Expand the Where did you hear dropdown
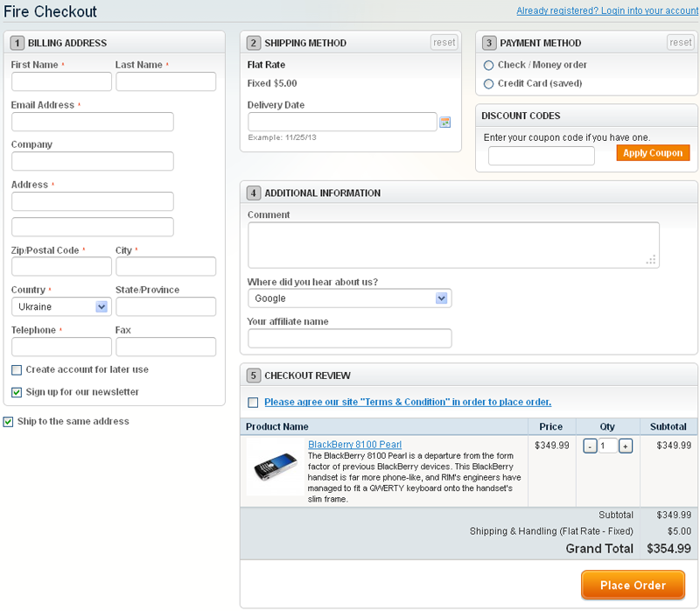Image resolution: width=700 pixels, height=611 pixels. (x=349, y=298)
